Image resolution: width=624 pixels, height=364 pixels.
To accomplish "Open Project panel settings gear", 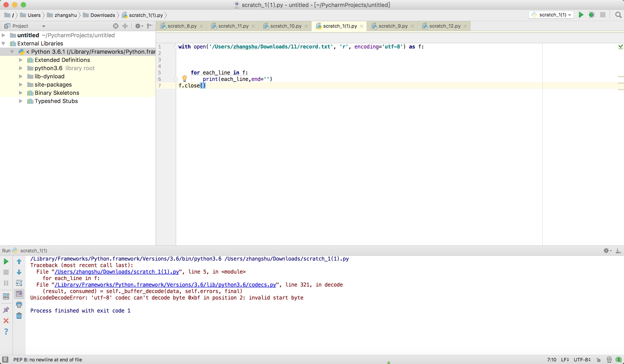I will [139, 26].
